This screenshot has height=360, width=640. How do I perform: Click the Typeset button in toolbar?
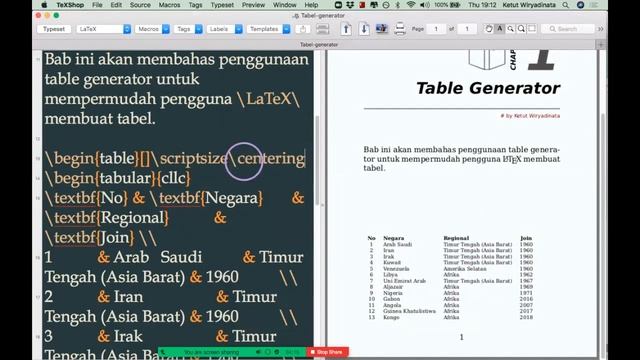[x=54, y=29]
